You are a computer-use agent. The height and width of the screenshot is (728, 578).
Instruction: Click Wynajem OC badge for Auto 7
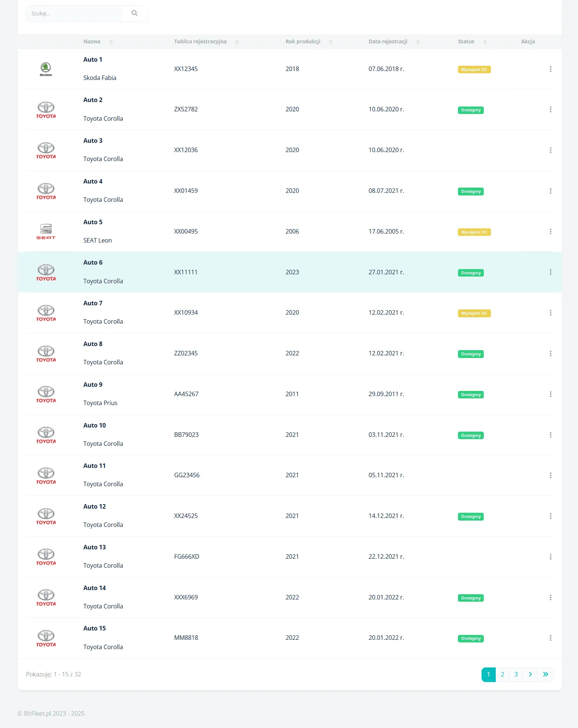click(x=474, y=313)
